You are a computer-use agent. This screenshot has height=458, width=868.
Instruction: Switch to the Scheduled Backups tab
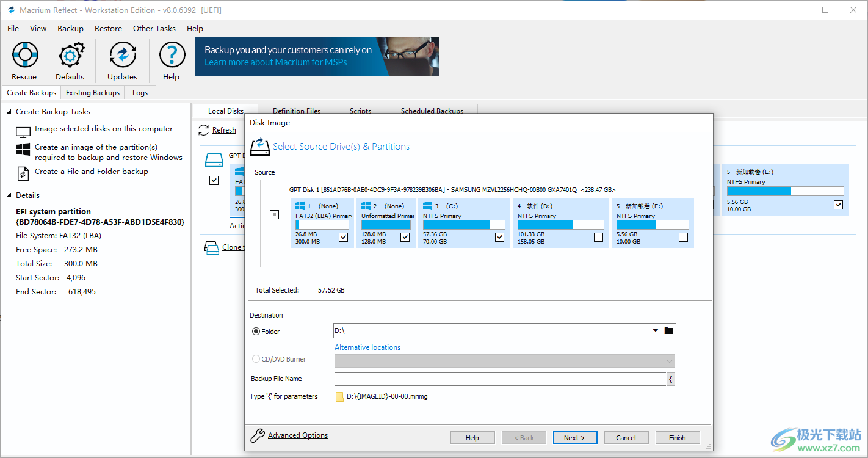pos(432,111)
